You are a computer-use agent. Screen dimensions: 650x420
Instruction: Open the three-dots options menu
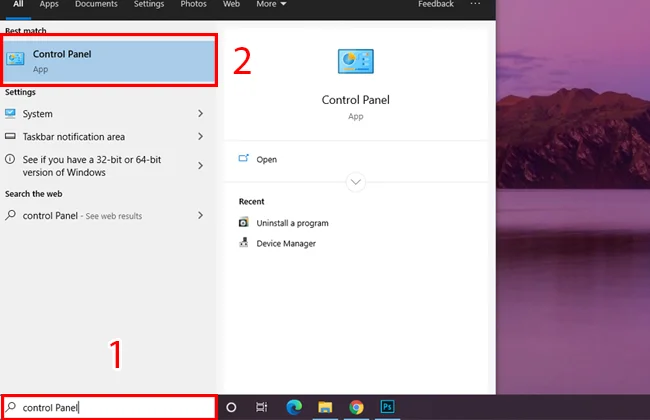[x=475, y=4]
